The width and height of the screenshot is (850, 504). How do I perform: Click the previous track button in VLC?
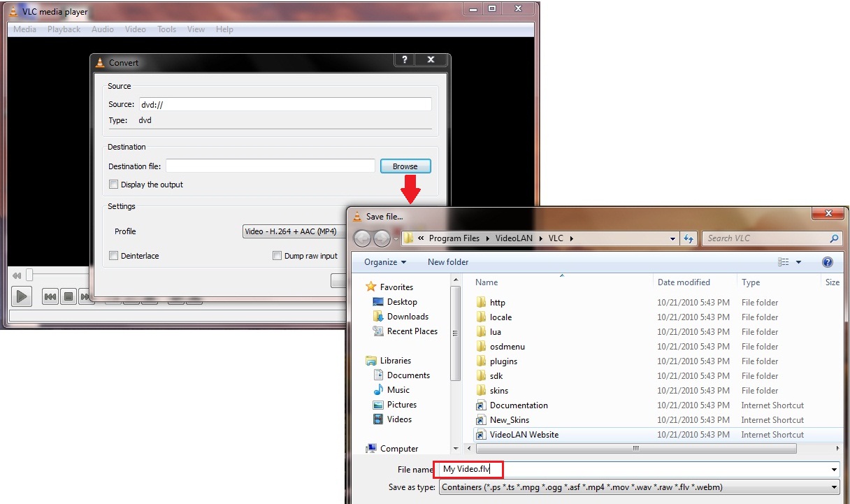(50, 297)
